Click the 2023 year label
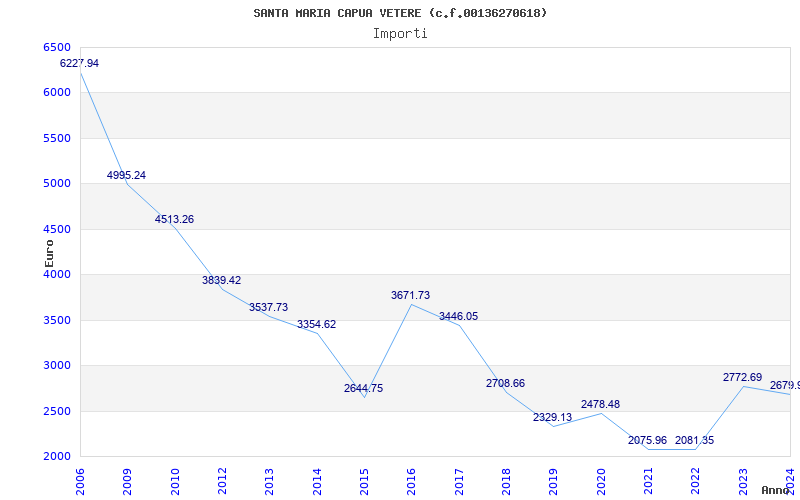 (743, 482)
